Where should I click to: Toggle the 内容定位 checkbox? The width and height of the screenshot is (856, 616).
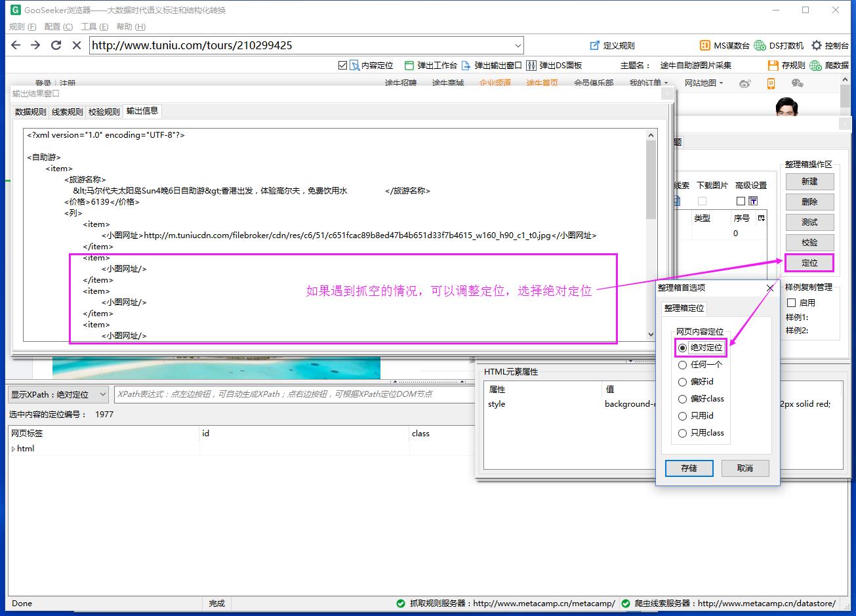[x=342, y=66]
